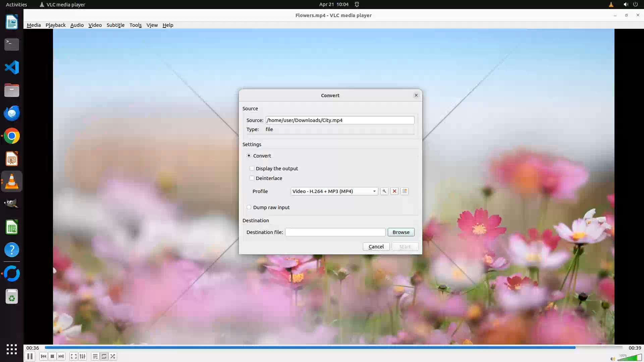Stop playback with the stop icon
Viewport: 644px width, 362px height.
(52, 356)
